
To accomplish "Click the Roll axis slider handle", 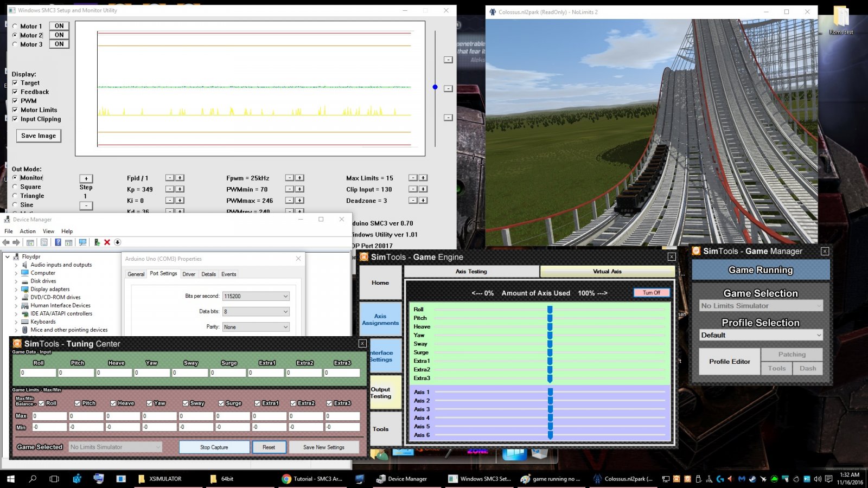I will pyautogui.click(x=550, y=310).
